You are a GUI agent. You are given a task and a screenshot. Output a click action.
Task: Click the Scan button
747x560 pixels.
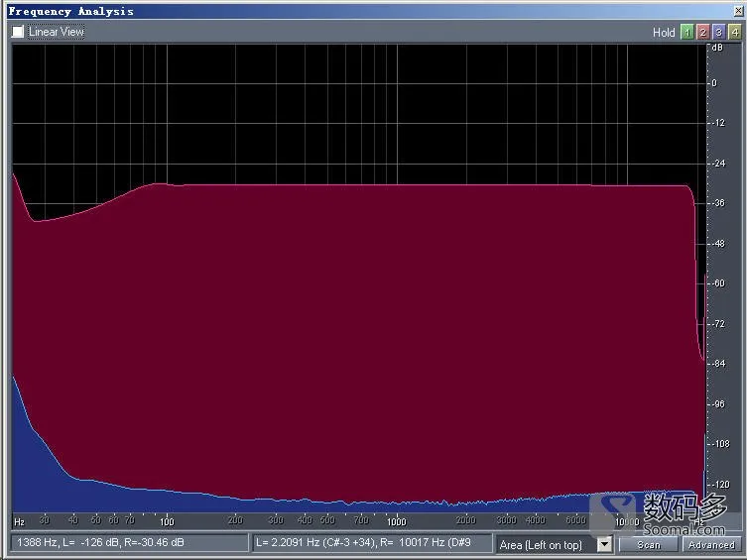(649, 545)
